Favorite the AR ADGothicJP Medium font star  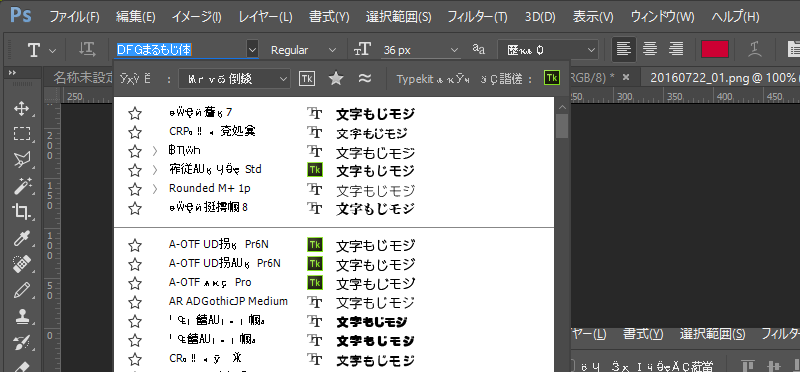click(135, 302)
